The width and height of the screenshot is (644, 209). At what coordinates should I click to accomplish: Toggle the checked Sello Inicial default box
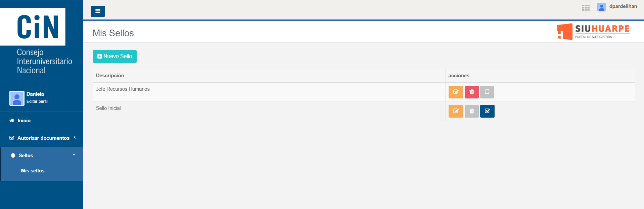[x=487, y=111]
